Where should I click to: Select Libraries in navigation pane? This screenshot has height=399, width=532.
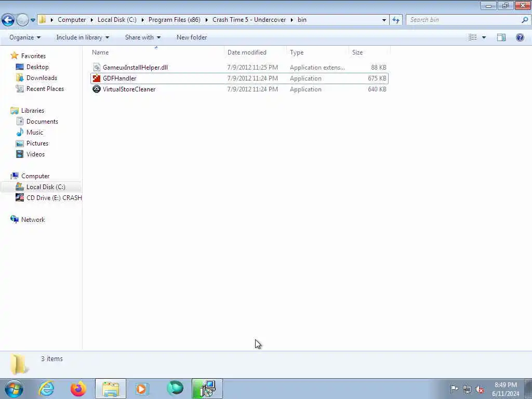33,111
